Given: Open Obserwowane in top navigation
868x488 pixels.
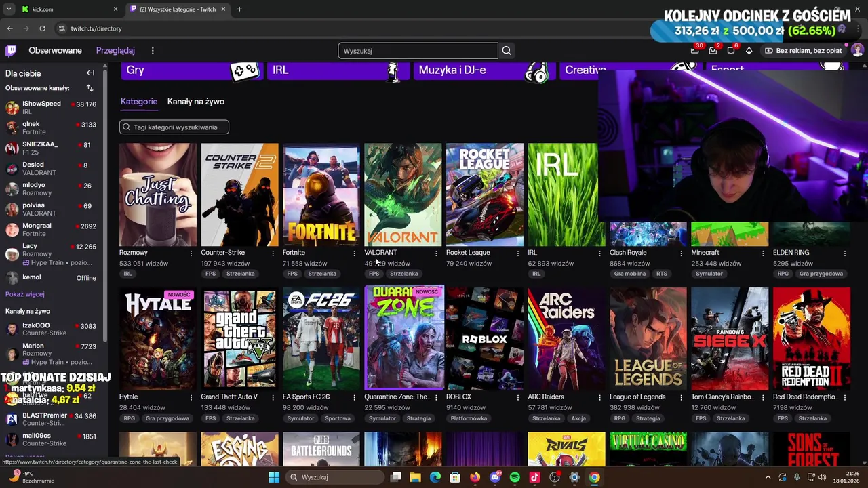Looking at the screenshot, I should click(x=55, y=51).
